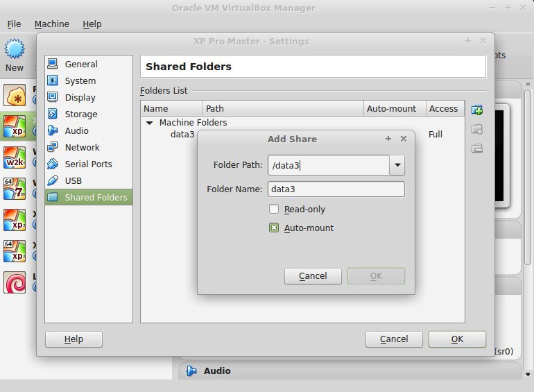Select the Storage disk icon
Screen dimensions: 534x392
[x=53, y=114]
